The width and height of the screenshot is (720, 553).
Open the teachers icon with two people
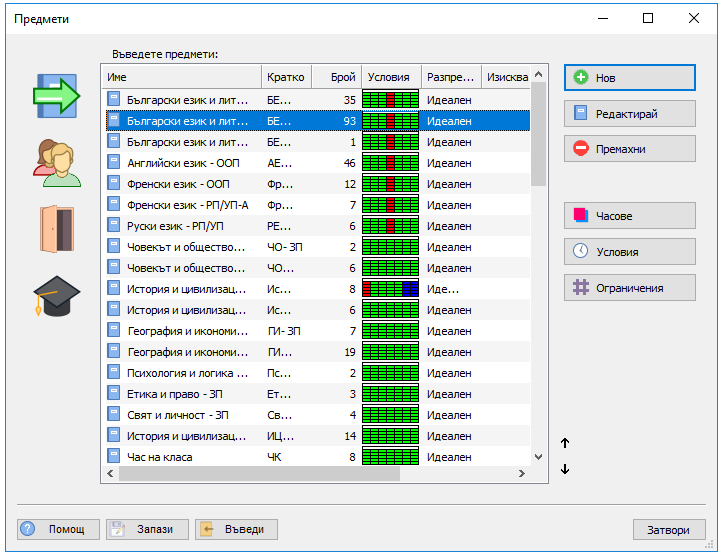click(57, 161)
